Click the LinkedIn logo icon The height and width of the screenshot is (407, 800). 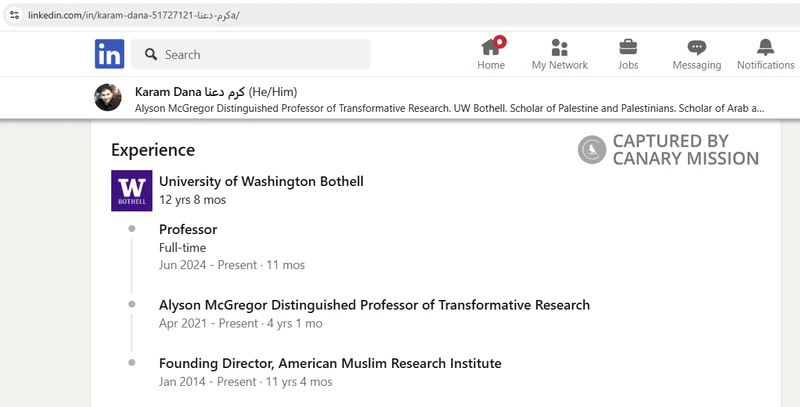tap(109, 54)
